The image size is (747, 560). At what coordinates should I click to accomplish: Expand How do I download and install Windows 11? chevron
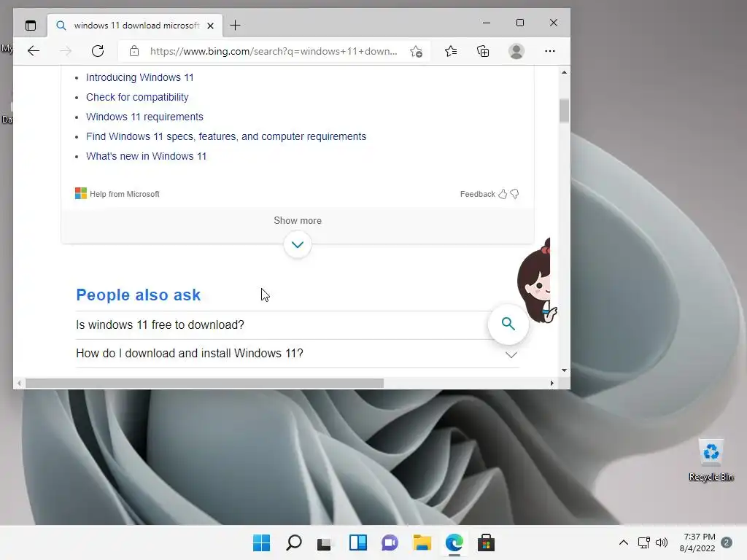pos(511,355)
